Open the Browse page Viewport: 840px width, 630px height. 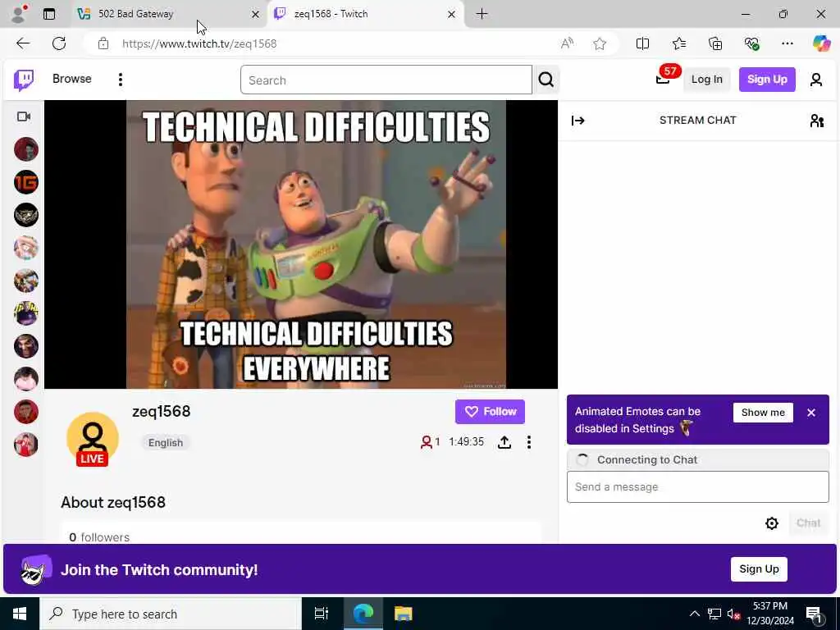(72, 79)
